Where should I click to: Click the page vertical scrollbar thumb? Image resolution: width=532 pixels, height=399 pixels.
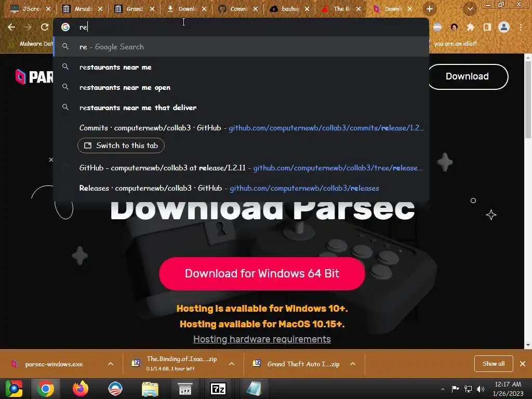pyautogui.click(x=528, y=100)
